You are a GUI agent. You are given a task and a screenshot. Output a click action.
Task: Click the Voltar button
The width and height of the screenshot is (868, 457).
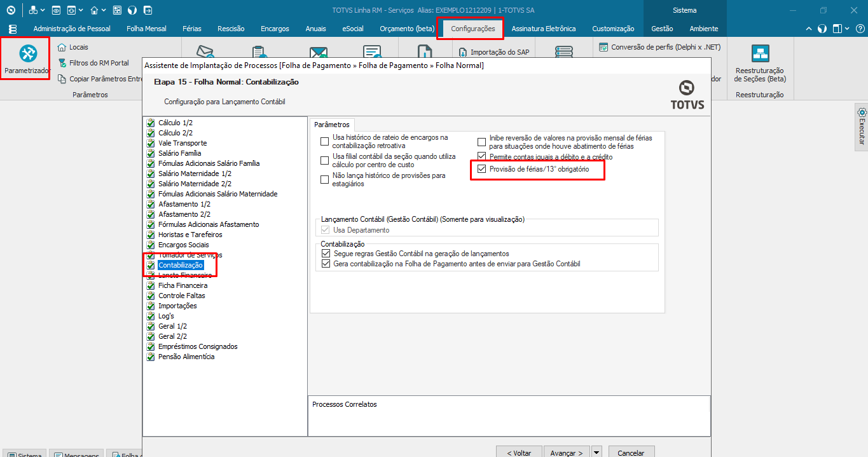pos(519,453)
